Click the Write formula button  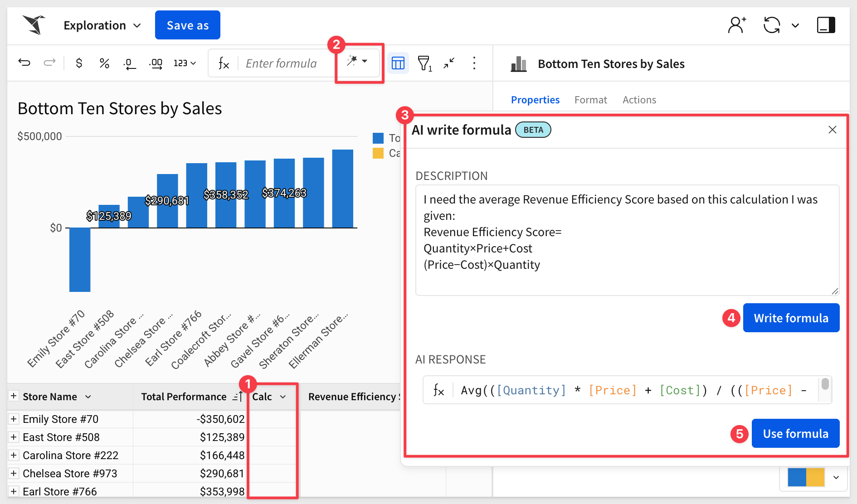(x=791, y=318)
